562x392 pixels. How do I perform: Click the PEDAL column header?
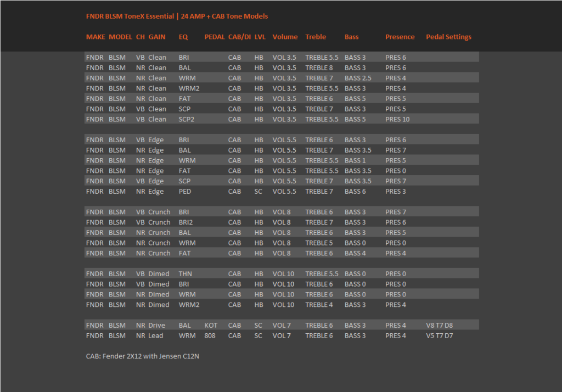(215, 37)
